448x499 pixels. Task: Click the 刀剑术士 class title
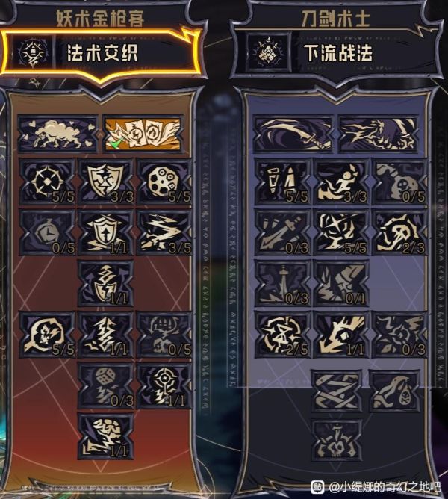[x=336, y=19]
